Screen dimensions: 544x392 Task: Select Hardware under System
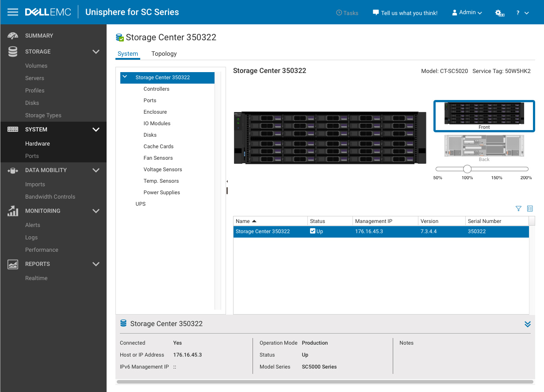click(x=38, y=144)
